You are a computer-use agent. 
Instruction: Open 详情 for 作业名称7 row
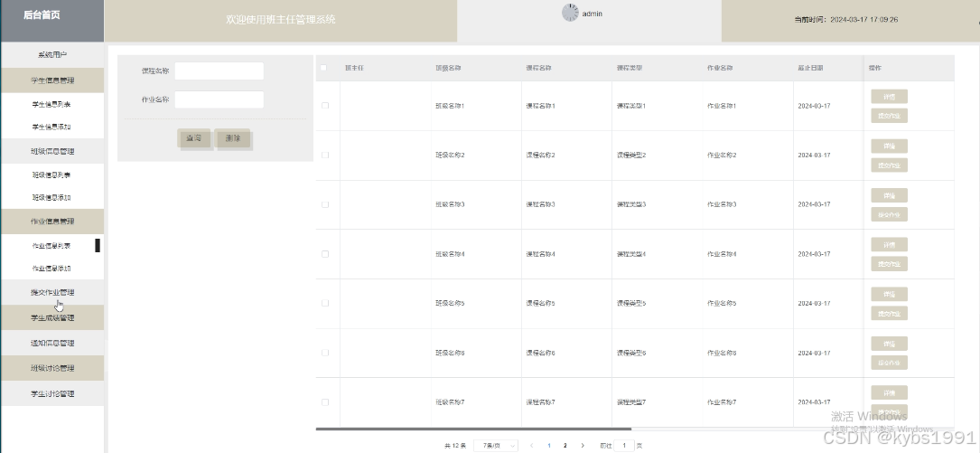point(889,393)
